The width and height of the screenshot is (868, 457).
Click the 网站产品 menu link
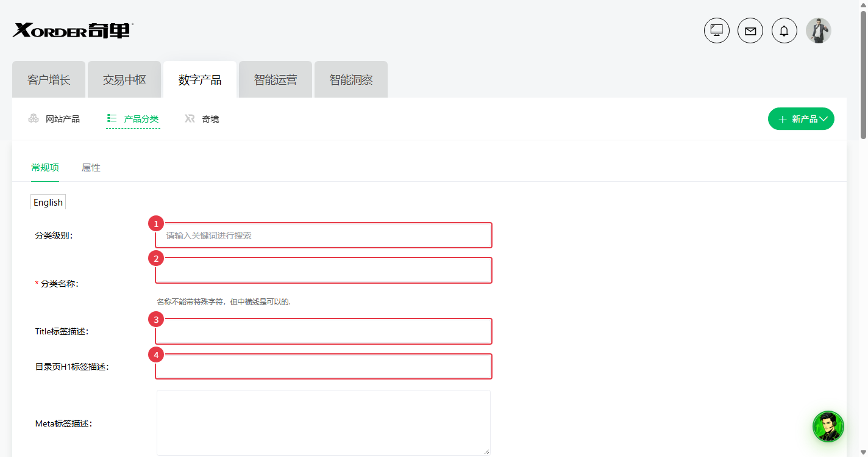[x=63, y=119]
